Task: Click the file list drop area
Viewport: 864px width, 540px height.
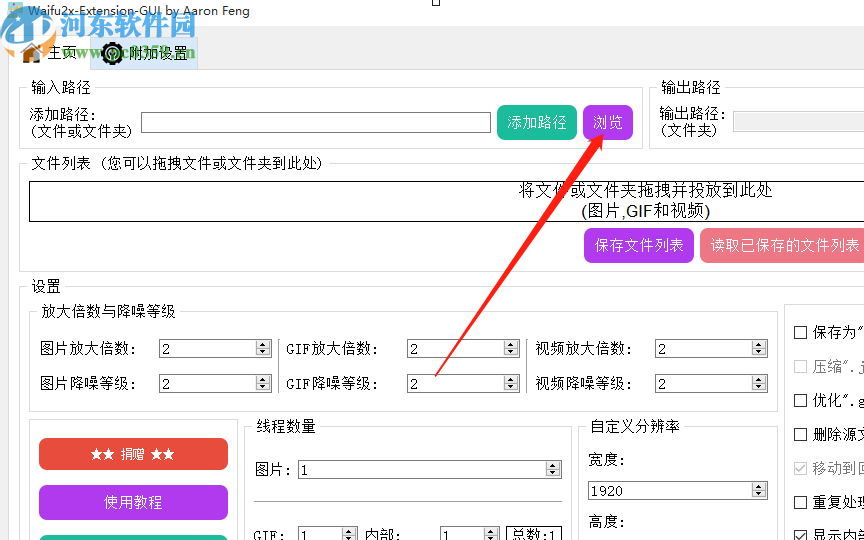Action: tap(446, 202)
